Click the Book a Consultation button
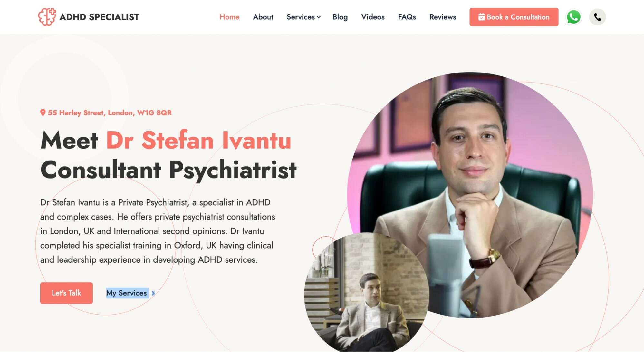644x352 pixels. click(514, 17)
